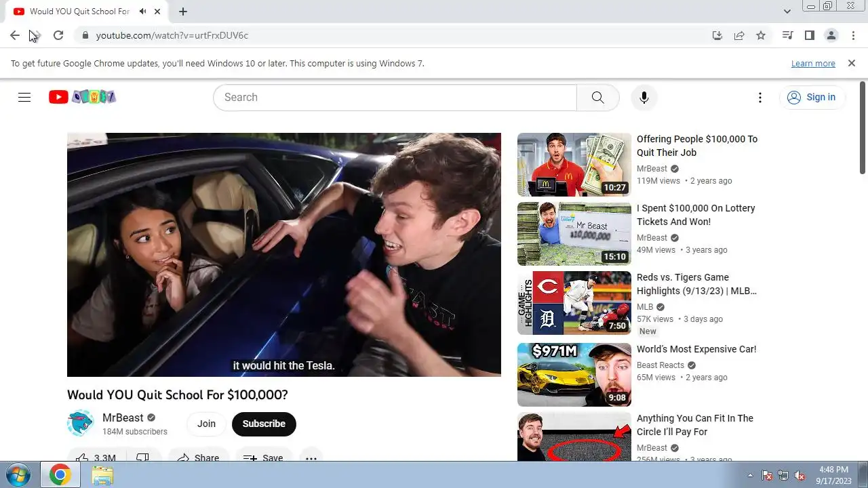Start voice search with microphone icon
The height and width of the screenshot is (488, 868).
(644, 97)
